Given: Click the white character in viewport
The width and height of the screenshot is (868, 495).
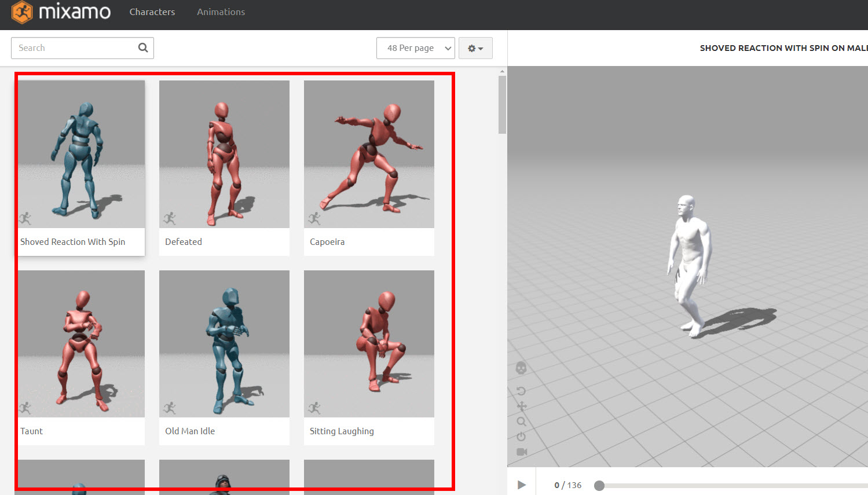Looking at the screenshot, I should tap(689, 265).
